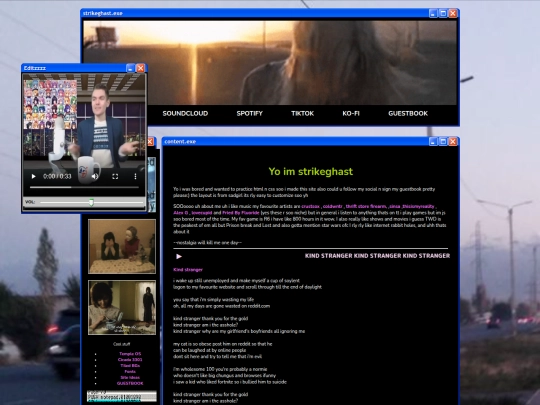Screen dimensions: 540x405
Task: Mute the video using speaker icon
Action: 95,176
